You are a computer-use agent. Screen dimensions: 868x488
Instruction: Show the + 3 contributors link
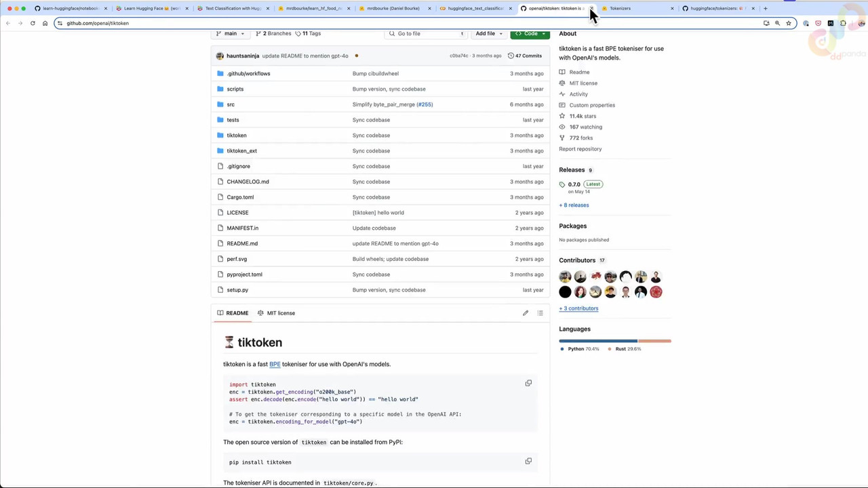578,308
